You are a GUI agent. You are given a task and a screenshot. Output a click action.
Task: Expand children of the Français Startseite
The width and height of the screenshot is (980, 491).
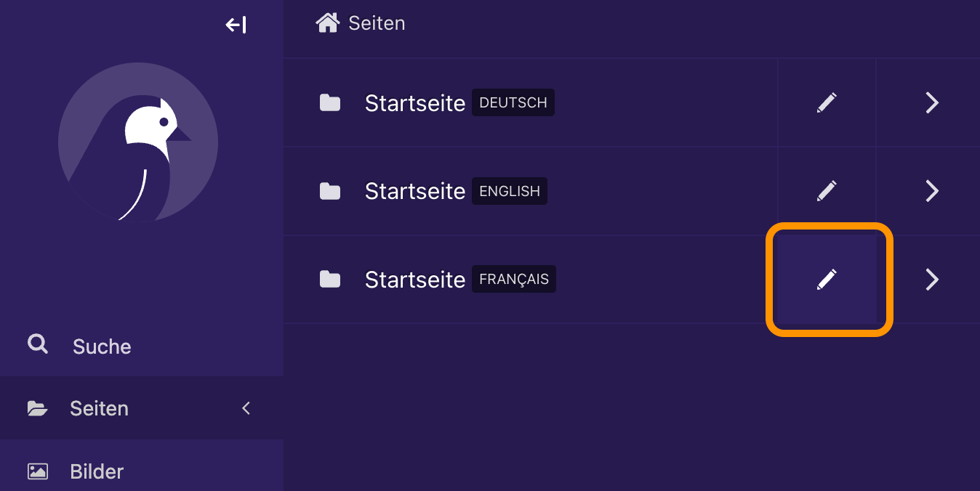pos(932,280)
